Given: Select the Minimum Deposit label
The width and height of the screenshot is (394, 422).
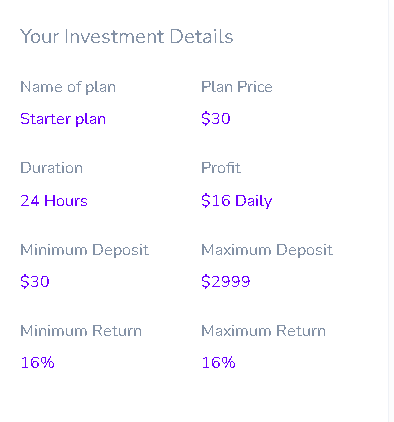Looking at the screenshot, I should 84,250.
